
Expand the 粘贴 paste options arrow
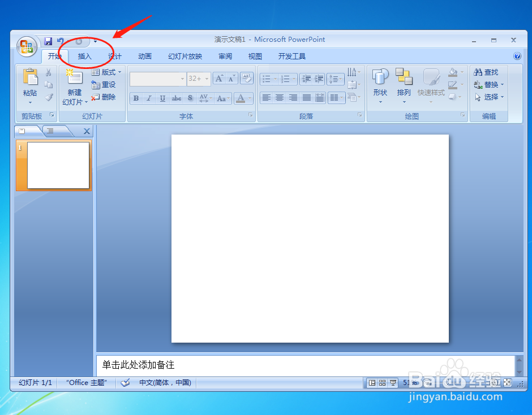pos(30,102)
